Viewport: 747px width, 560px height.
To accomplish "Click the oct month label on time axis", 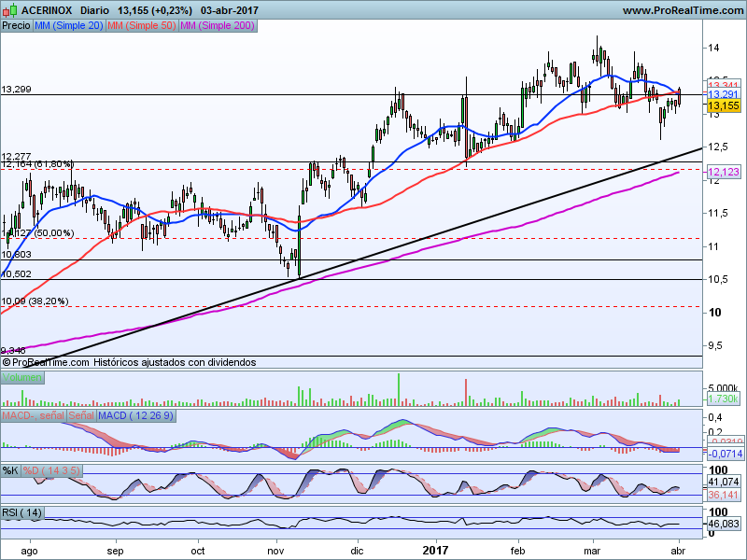I will (x=198, y=551).
